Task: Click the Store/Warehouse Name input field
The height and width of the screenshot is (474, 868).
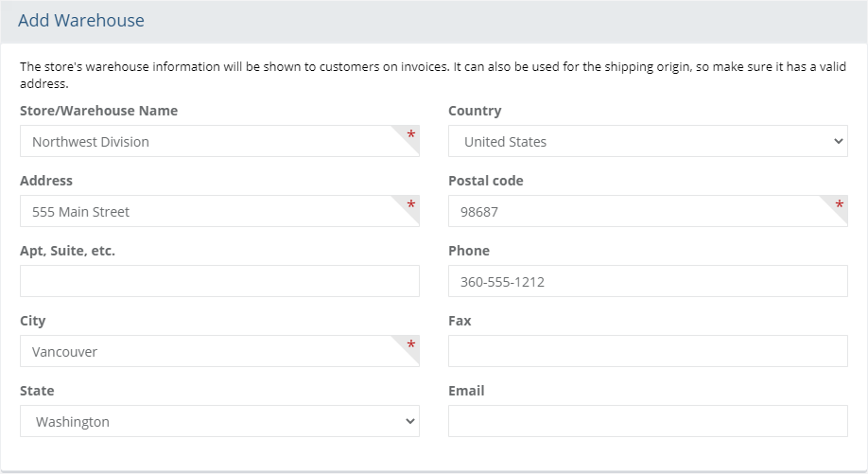Action: click(219, 141)
